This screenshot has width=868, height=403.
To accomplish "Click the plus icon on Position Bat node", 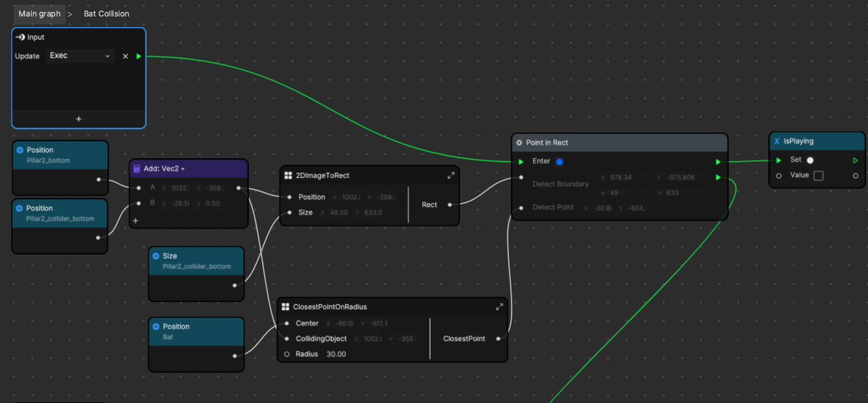I will coord(155,326).
